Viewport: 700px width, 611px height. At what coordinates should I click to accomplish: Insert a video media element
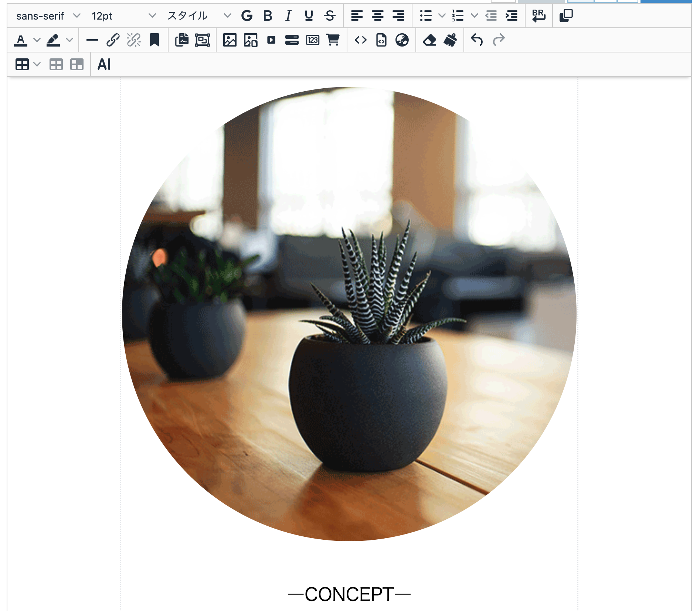click(x=271, y=40)
